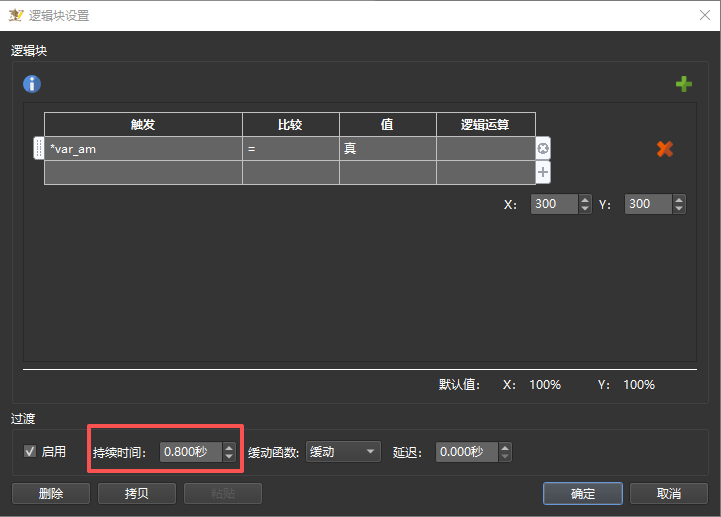The image size is (721, 517).
Task: Grab the row drag handle beside *var_am
Action: (x=39, y=149)
